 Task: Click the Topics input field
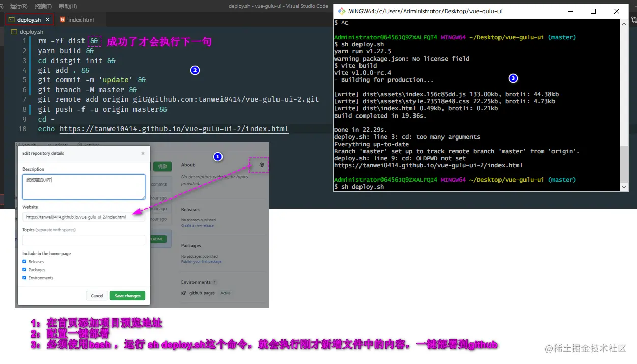(x=84, y=240)
